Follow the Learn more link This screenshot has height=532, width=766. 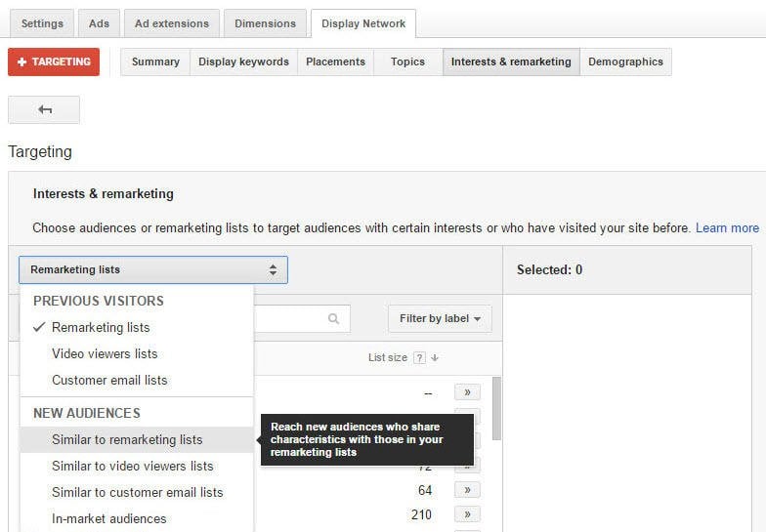727,228
